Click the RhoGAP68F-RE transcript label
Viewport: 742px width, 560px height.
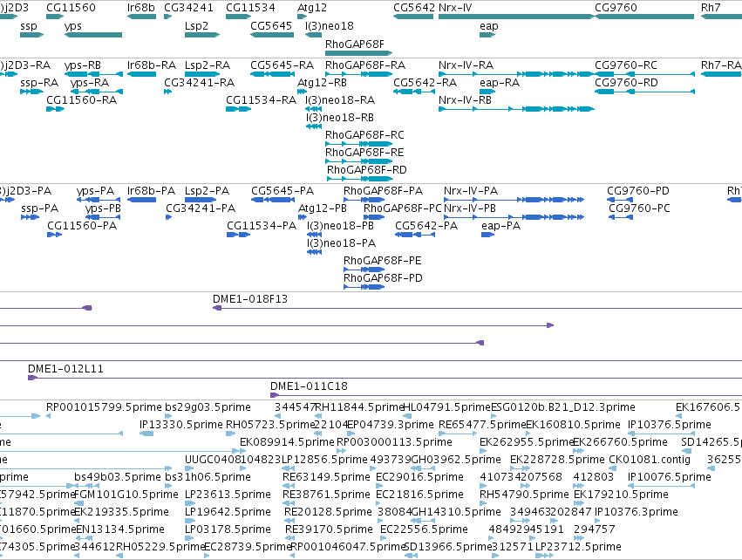(364, 153)
